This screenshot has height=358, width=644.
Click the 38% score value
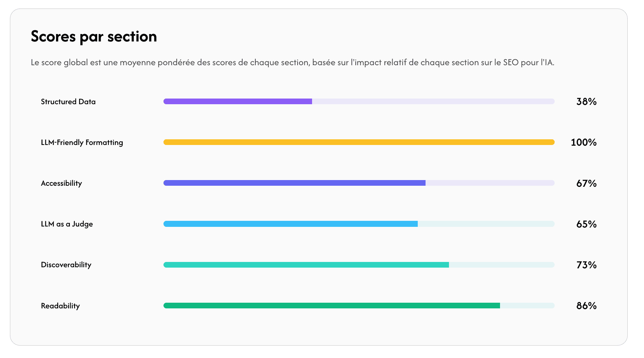coord(586,102)
